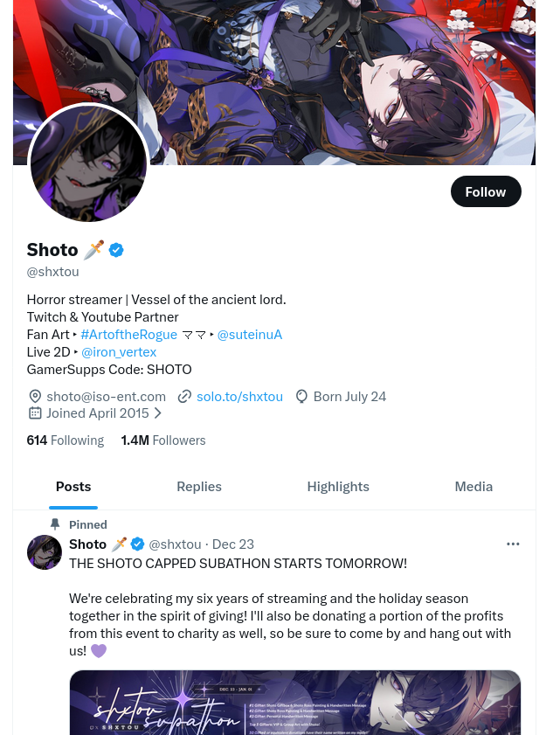Open the @iron_vertex profile link
The image size is (560, 735).
pos(119,351)
